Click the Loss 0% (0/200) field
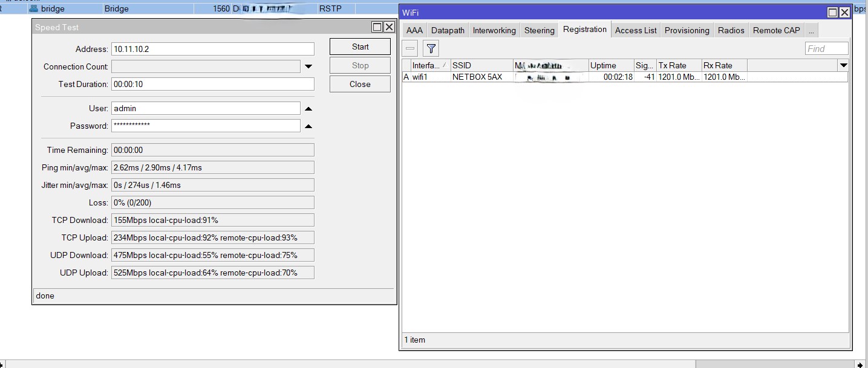868x368 pixels. click(x=213, y=202)
